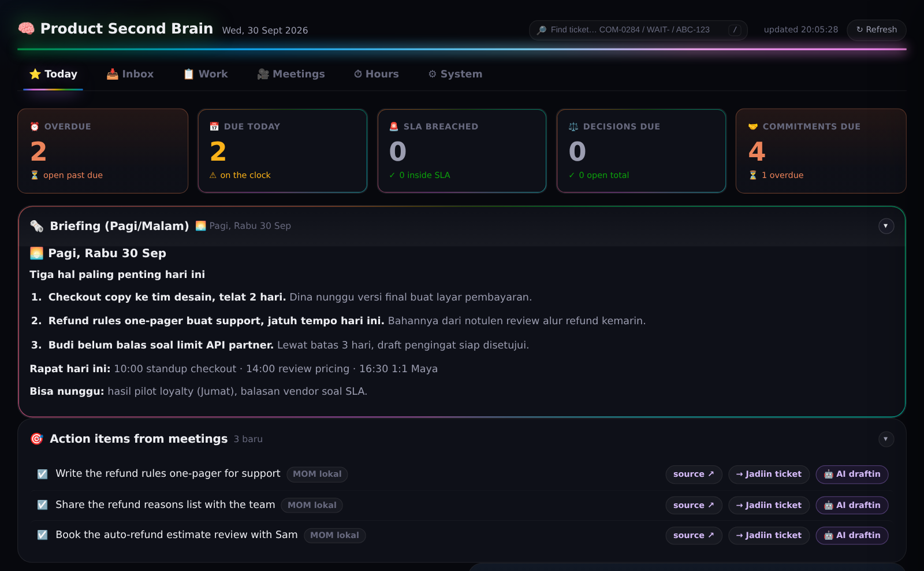Click the sunrise icon beside Pagi, Rabu heading

[x=37, y=253]
